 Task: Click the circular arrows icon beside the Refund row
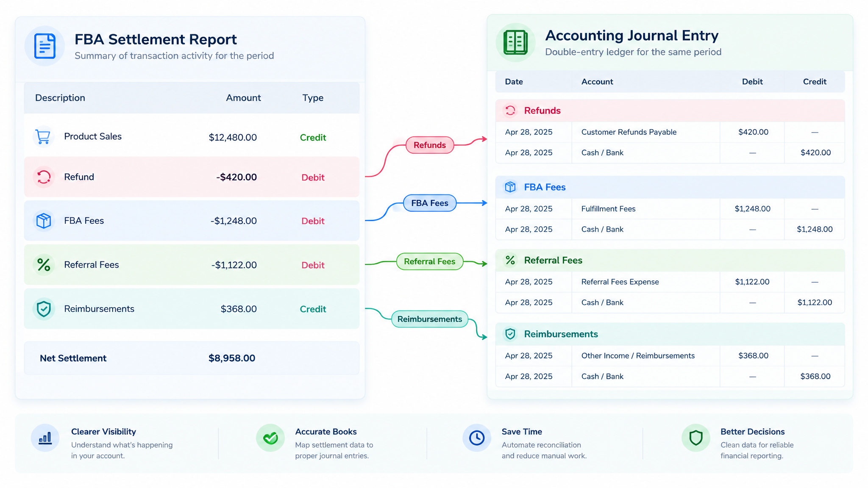(x=44, y=177)
